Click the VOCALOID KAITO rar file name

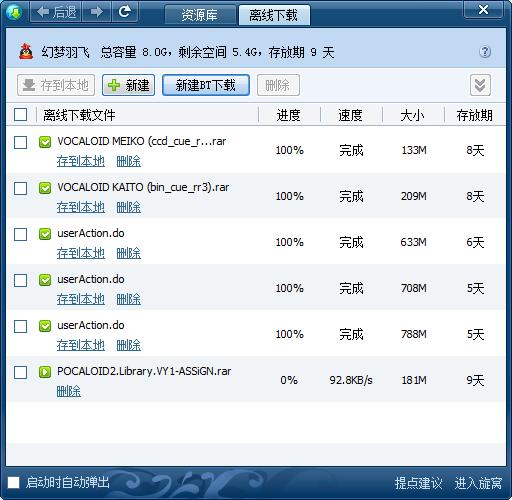pyautogui.click(x=143, y=187)
